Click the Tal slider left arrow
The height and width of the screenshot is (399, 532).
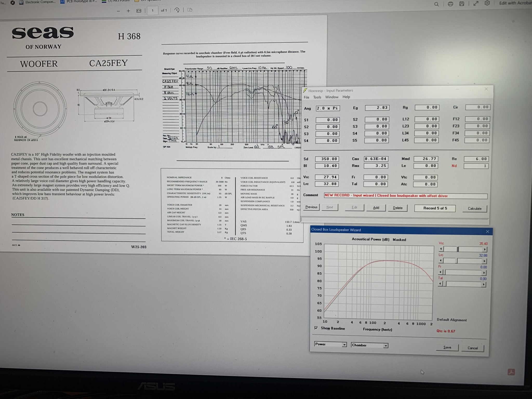tap(440, 284)
